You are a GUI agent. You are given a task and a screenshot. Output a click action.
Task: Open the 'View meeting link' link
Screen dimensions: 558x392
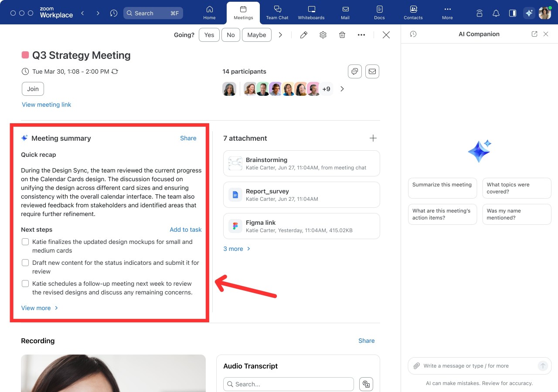[47, 105]
